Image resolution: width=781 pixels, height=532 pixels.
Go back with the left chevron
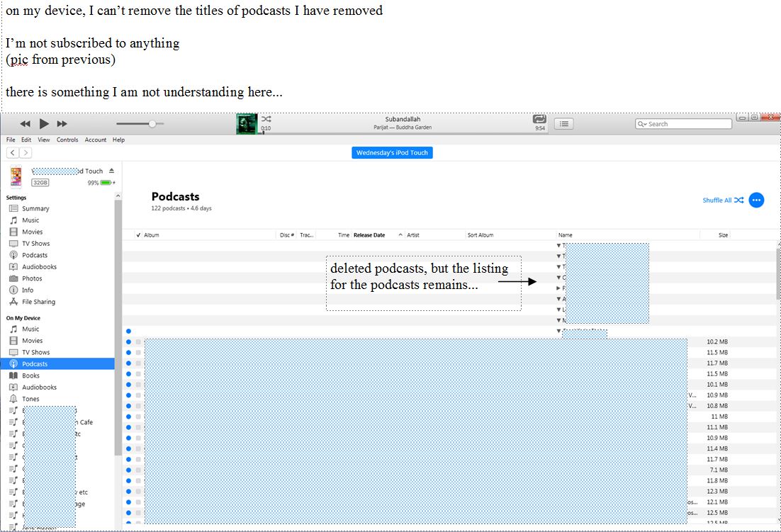click(x=13, y=153)
